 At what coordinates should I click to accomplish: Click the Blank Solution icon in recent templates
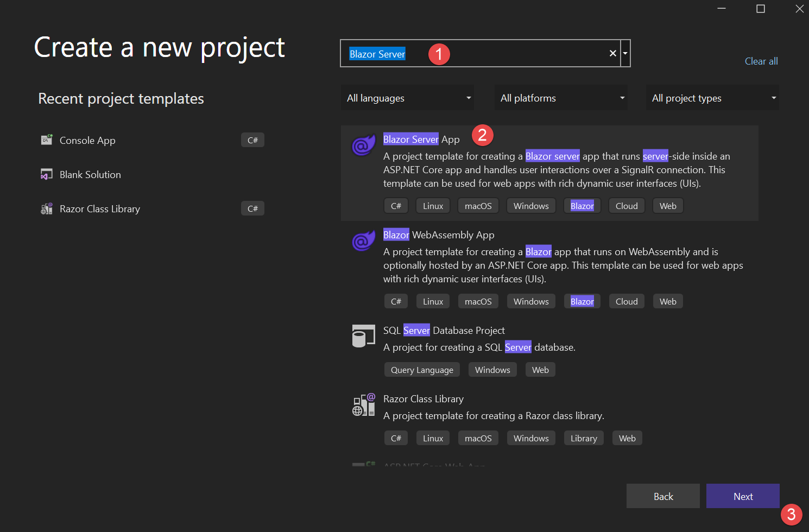pyautogui.click(x=47, y=174)
